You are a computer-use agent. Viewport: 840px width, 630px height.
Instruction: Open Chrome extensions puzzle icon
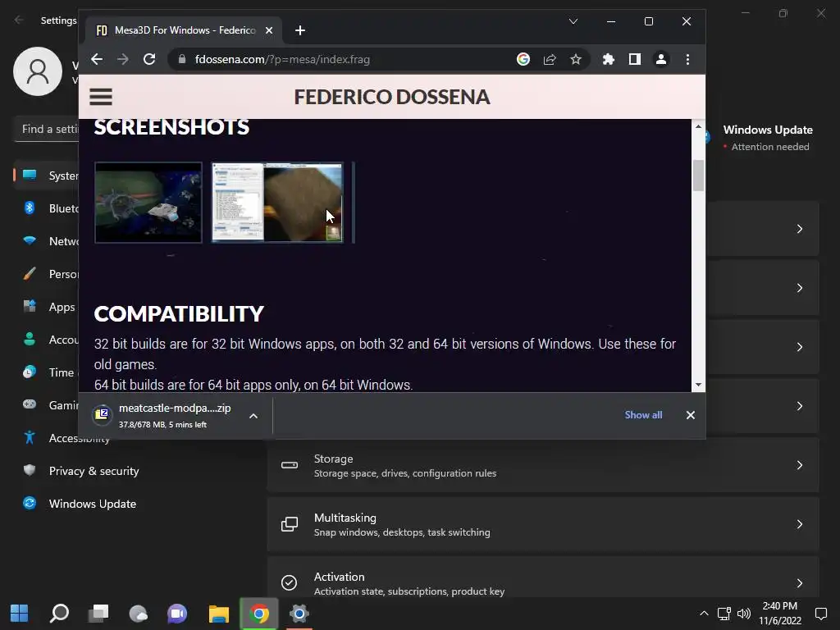coord(608,59)
